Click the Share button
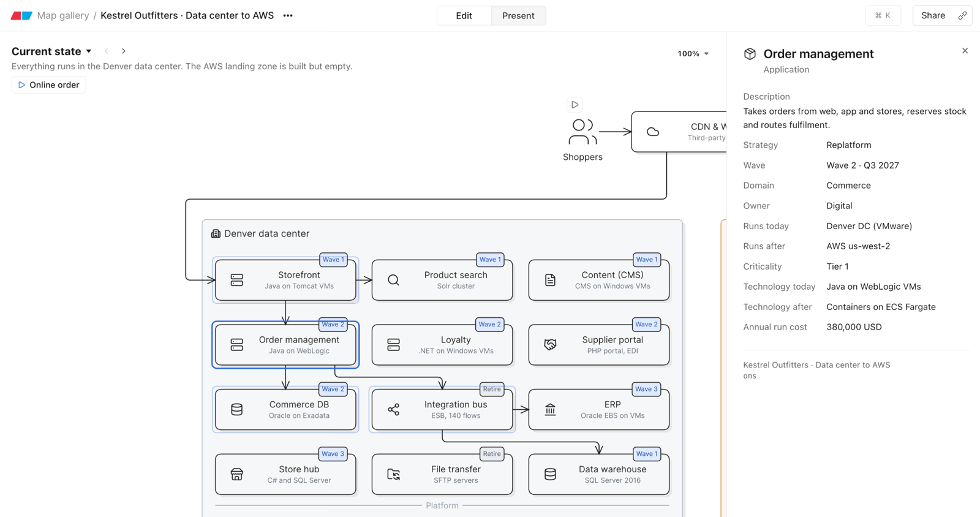The width and height of the screenshot is (980, 517). [x=933, y=15]
